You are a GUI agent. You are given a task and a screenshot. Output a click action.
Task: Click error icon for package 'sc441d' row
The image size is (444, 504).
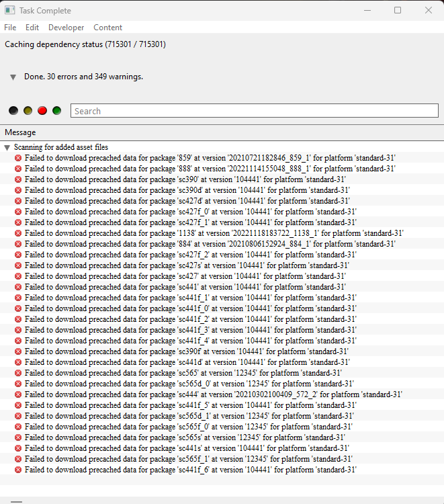coord(18,362)
